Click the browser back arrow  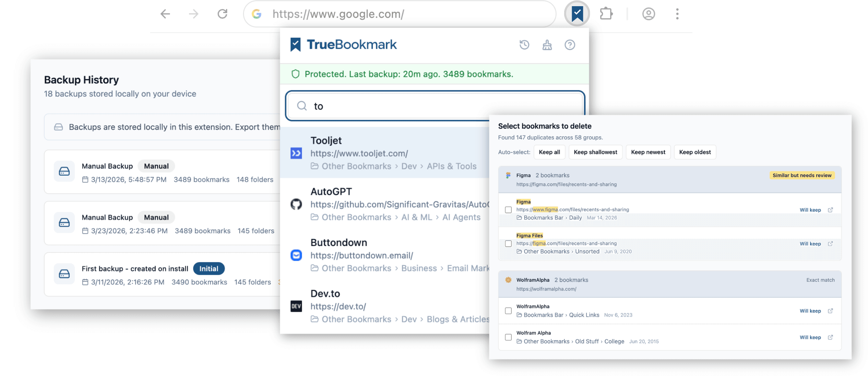(165, 14)
